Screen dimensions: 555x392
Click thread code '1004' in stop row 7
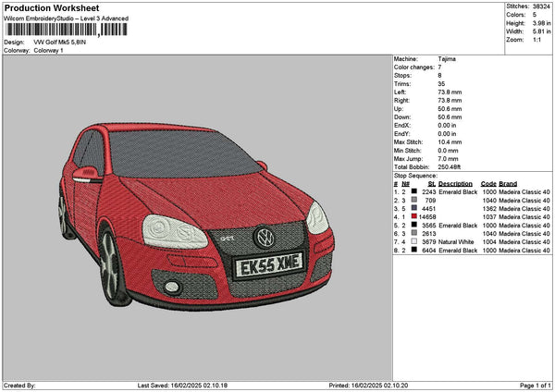pyautogui.click(x=489, y=242)
